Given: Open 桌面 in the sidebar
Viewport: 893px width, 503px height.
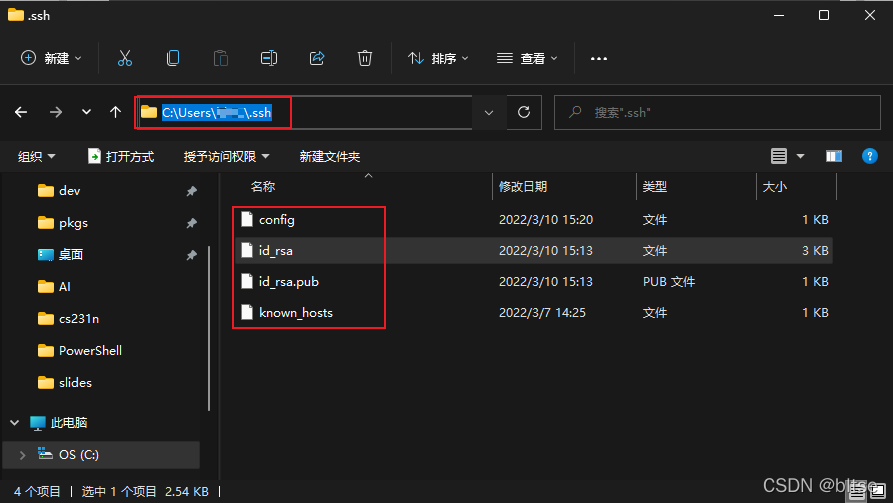Looking at the screenshot, I should point(71,255).
